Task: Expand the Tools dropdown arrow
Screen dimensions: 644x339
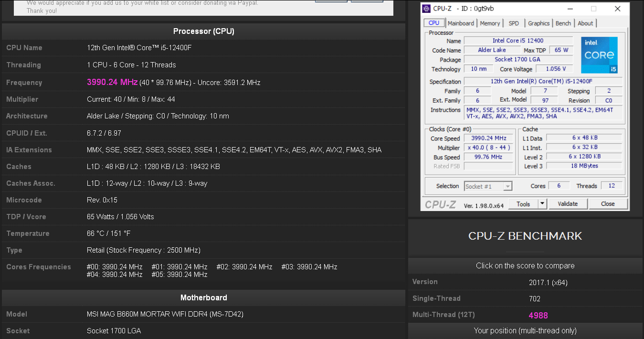Action: pos(542,204)
